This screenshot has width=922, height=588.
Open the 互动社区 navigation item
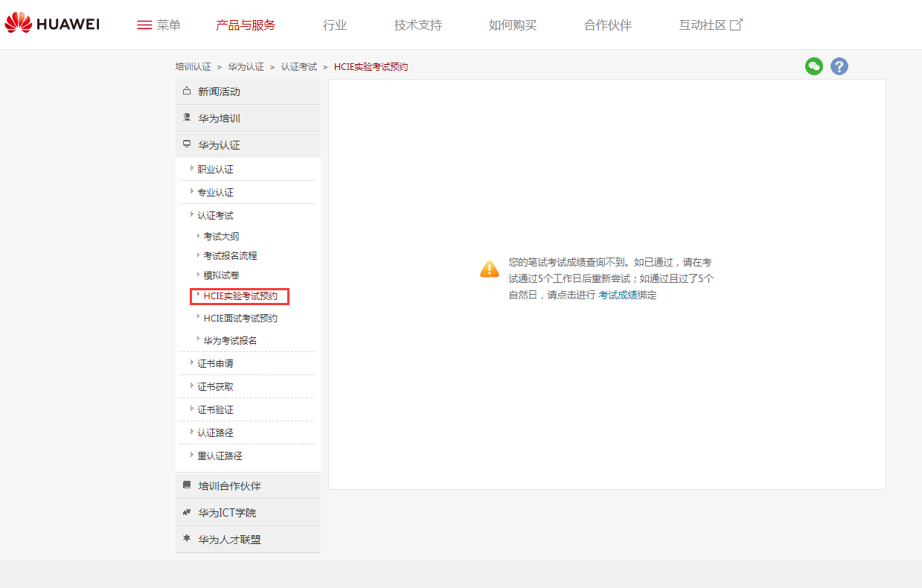click(702, 25)
